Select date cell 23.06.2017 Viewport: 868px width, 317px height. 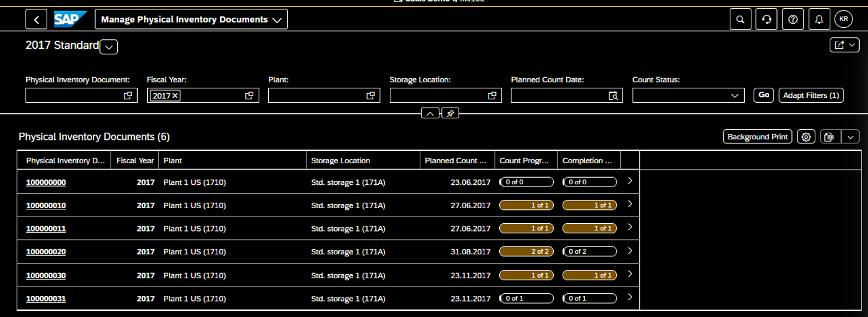point(470,182)
